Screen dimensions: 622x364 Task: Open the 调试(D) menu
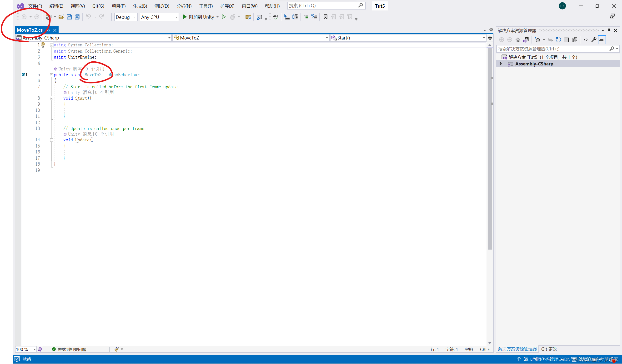click(162, 6)
